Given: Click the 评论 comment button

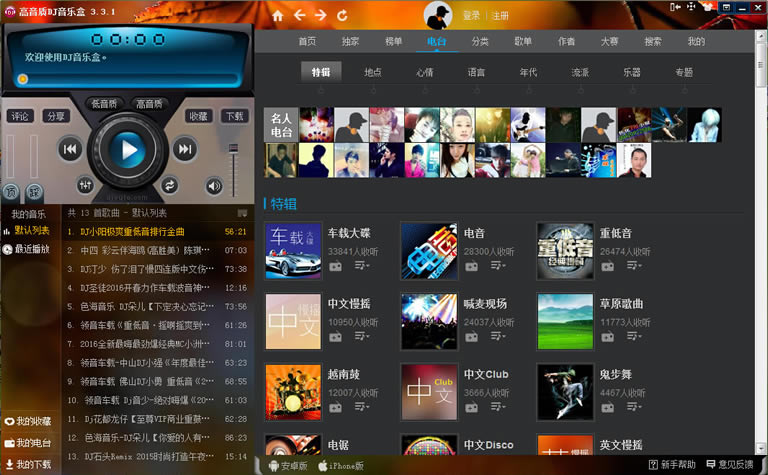Looking at the screenshot, I should 20,116.
